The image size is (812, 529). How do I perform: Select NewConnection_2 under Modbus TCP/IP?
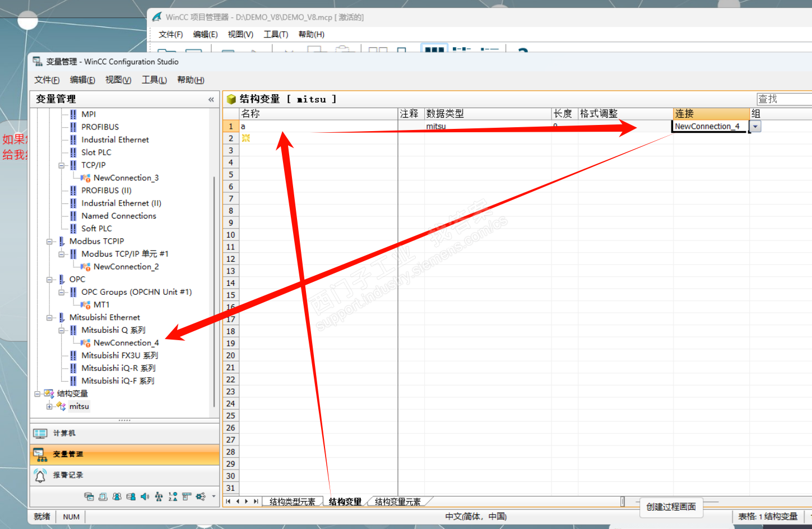(x=126, y=267)
